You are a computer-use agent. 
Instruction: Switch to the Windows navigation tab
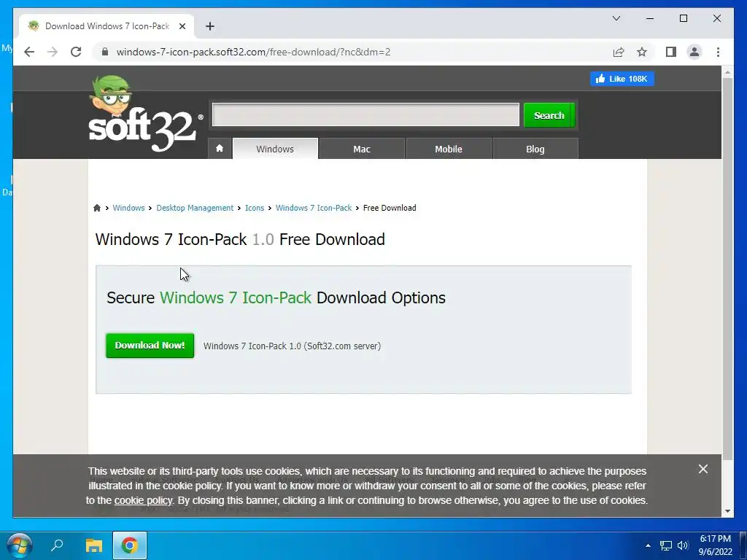tap(275, 149)
